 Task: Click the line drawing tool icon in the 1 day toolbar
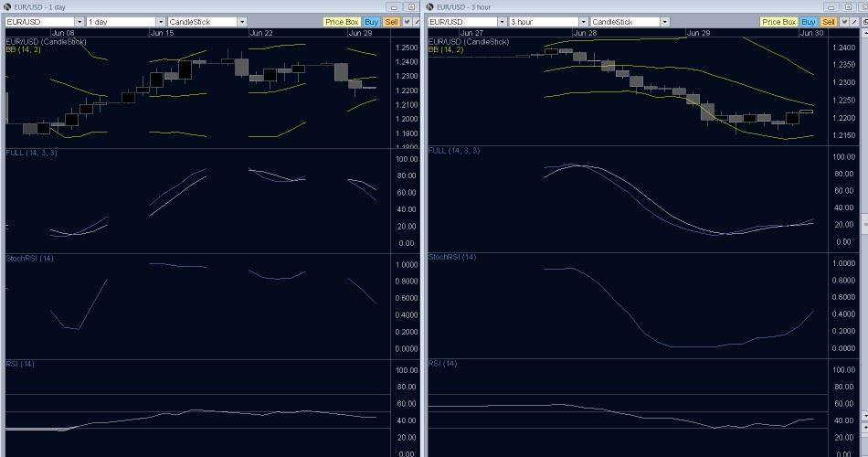coord(417,22)
